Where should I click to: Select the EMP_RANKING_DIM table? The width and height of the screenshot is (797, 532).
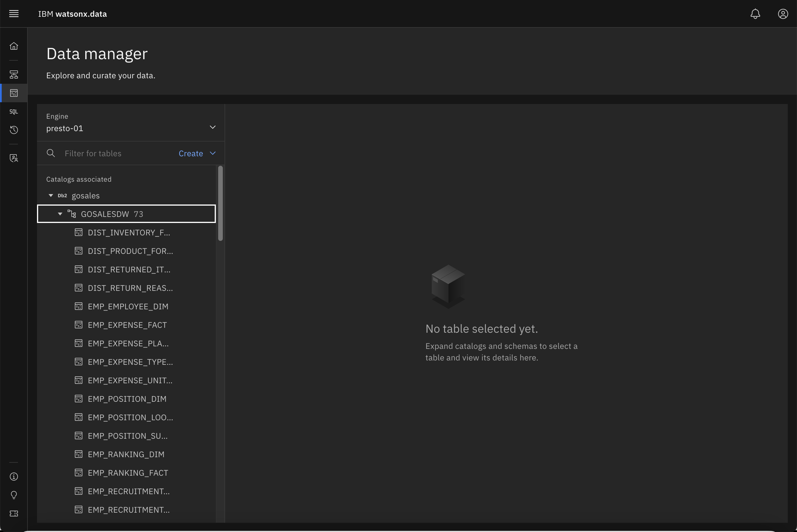(x=126, y=454)
